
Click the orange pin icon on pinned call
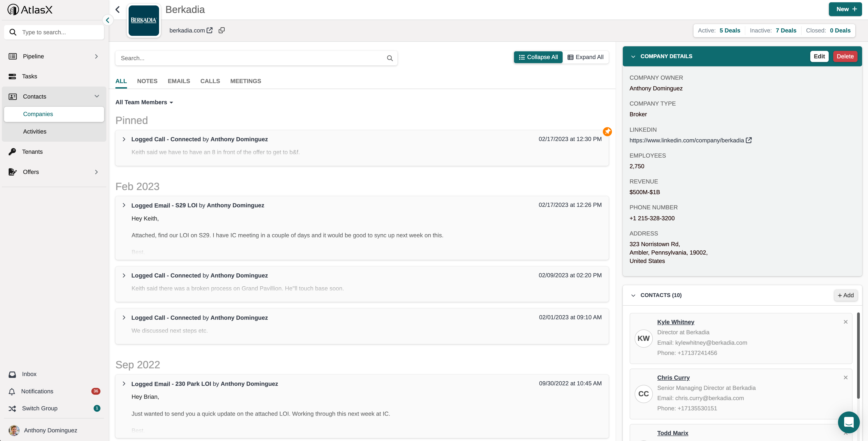coord(607,132)
